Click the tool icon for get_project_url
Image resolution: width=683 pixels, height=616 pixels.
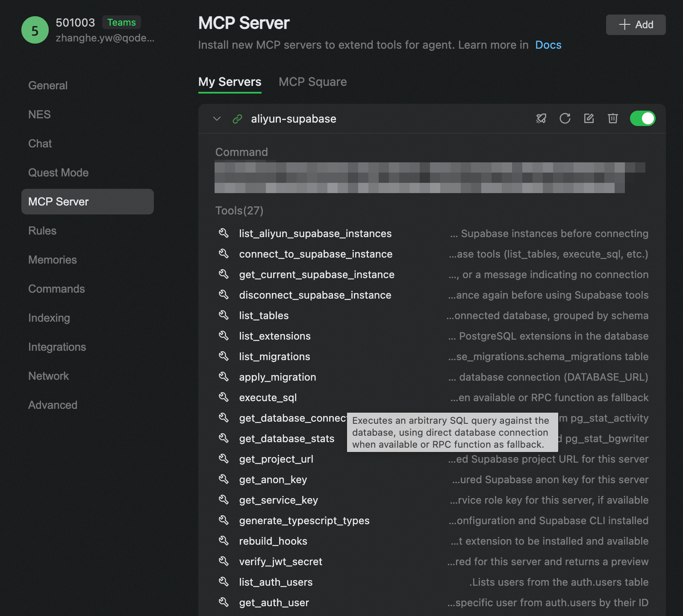(x=224, y=458)
